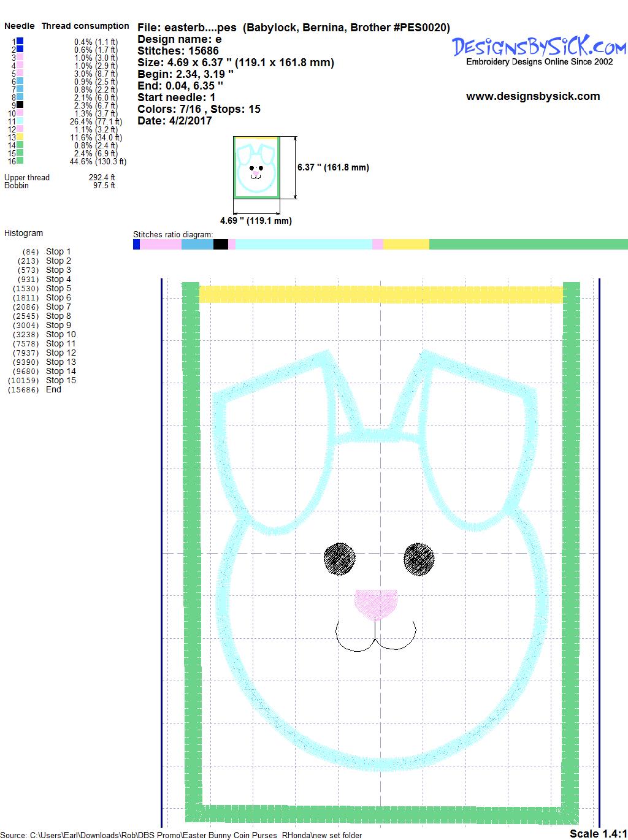Screen dimensions: 628x840
Task: Select the small bunny design thumbnail
Action: click(256, 167)
